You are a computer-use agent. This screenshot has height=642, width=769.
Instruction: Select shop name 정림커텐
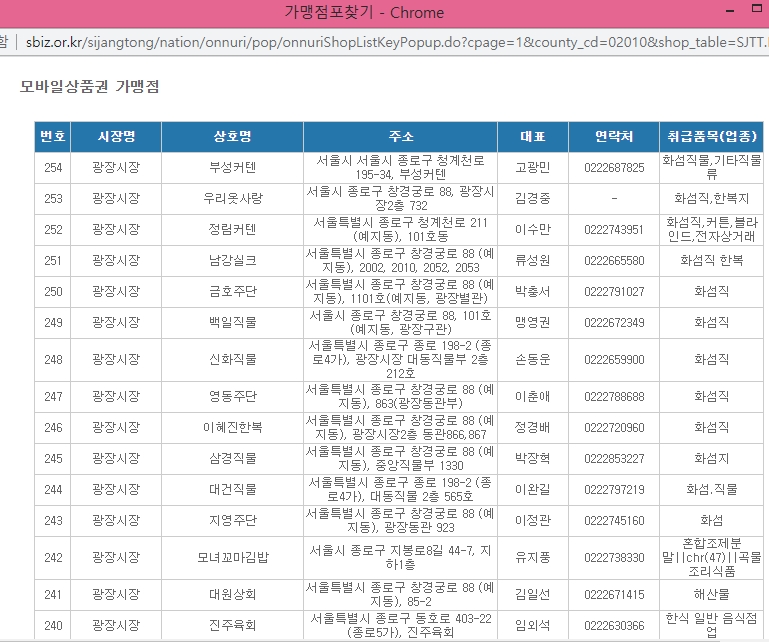232,230
